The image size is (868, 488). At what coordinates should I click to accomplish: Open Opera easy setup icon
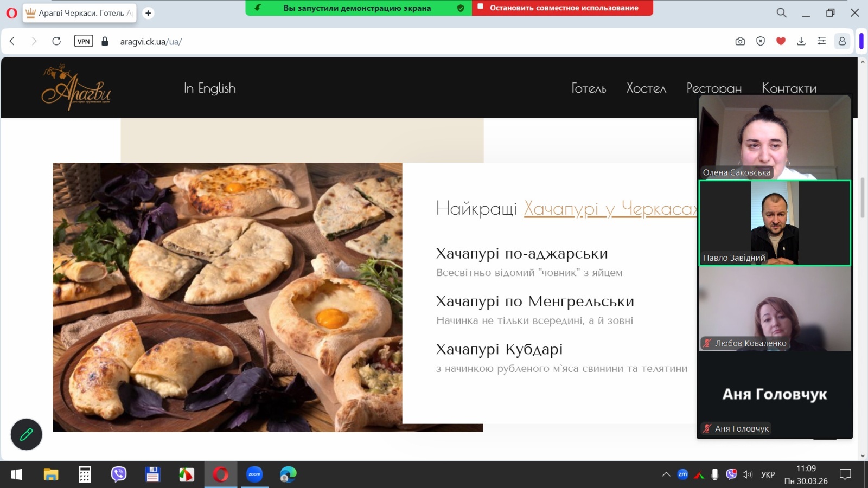[x=821, y=41]
